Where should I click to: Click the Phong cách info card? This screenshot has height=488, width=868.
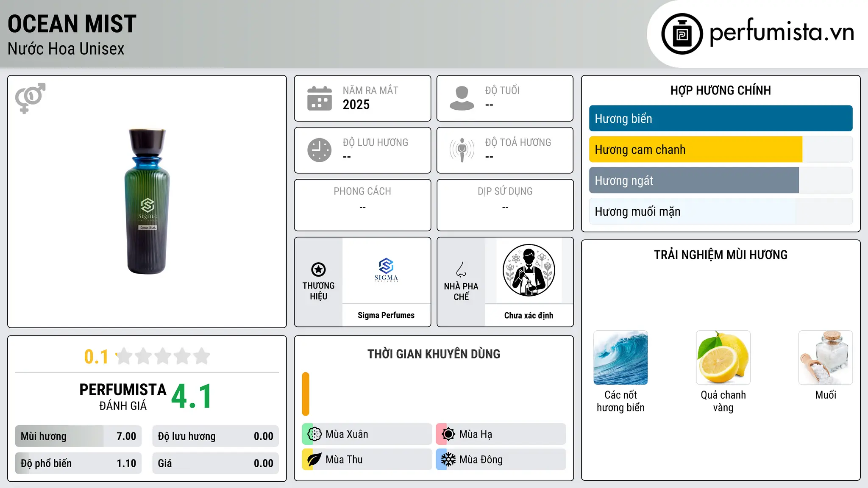click(362, 205)
